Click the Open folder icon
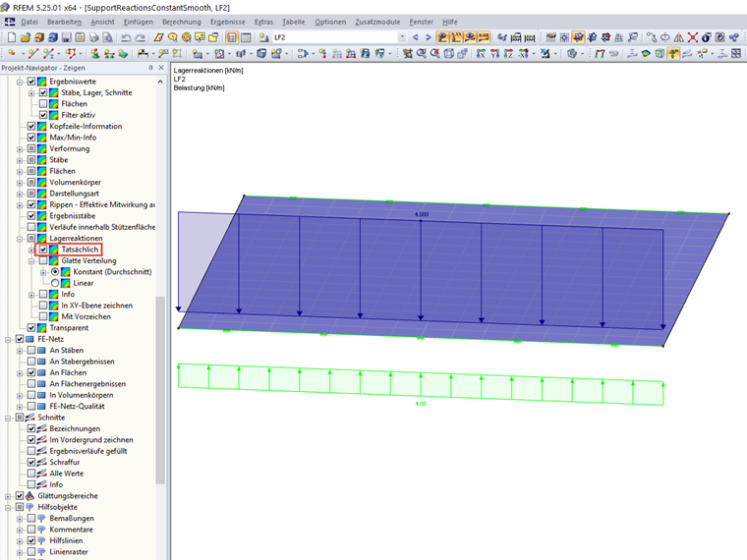The width and height of the screenshot is (747, 560). click(x=26, y=37)
